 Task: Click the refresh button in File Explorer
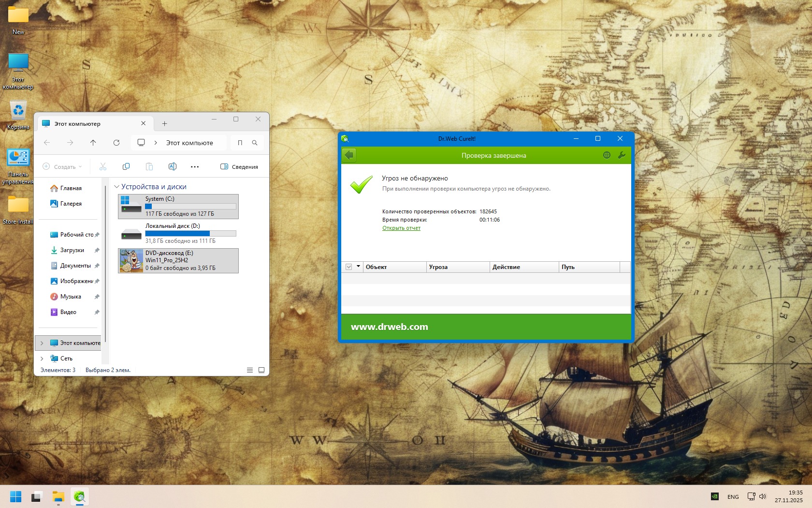[116, 143]
